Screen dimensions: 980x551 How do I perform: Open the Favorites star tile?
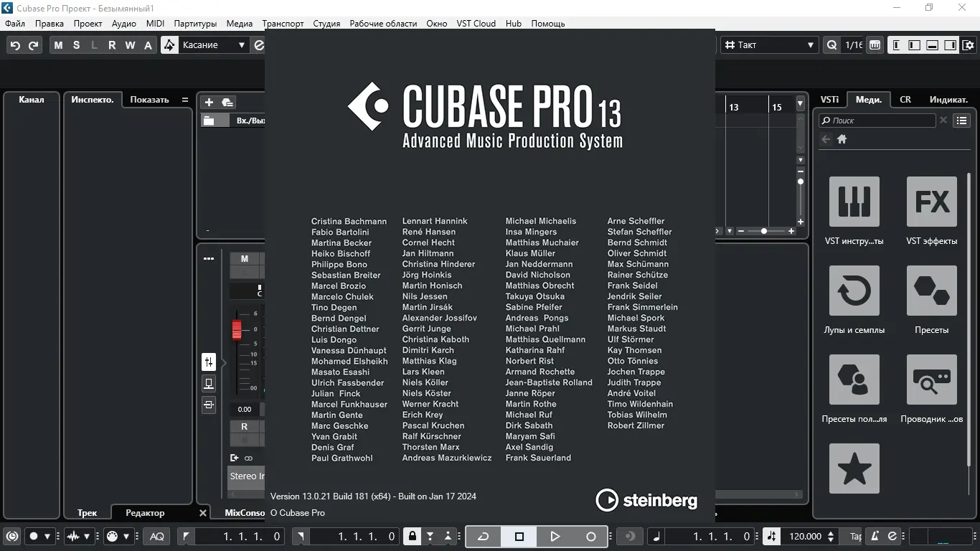tap(854, 468)
